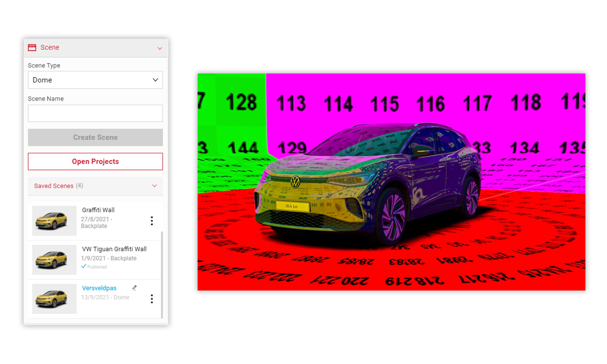Select the Versveldpas scene thumbnail
Viewport: 607px width, 364px height.
pyautogui.click(x=54, y=299)
